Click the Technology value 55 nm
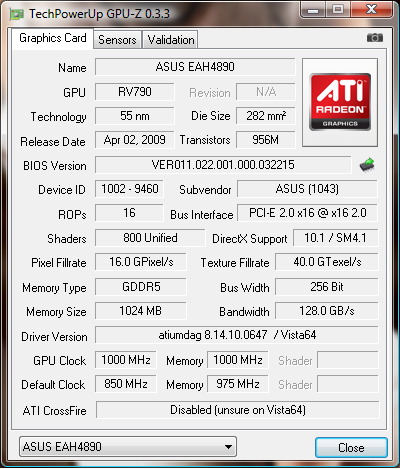Viewport: 400px width, 469px height. coord(135,116)
